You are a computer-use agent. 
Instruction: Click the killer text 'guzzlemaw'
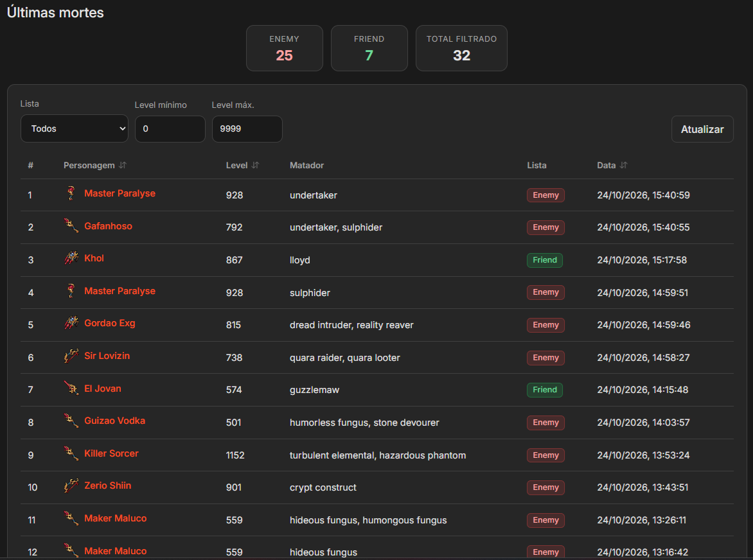pos(315,390)
